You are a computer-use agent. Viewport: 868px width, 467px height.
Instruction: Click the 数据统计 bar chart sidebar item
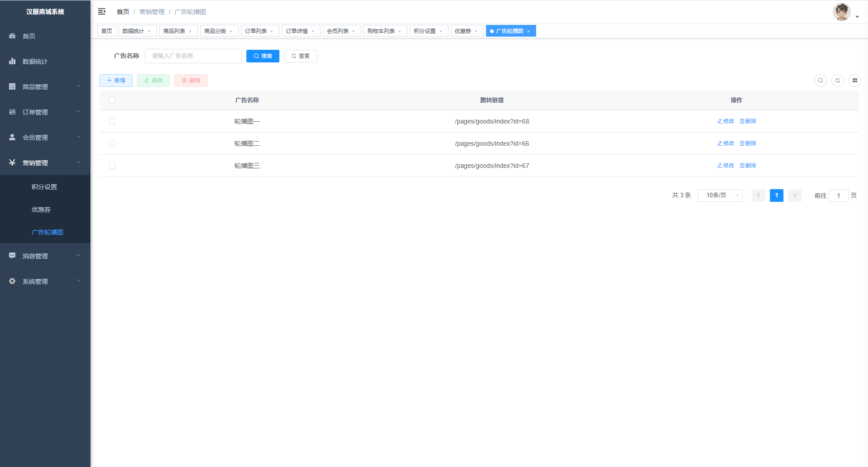35,62
